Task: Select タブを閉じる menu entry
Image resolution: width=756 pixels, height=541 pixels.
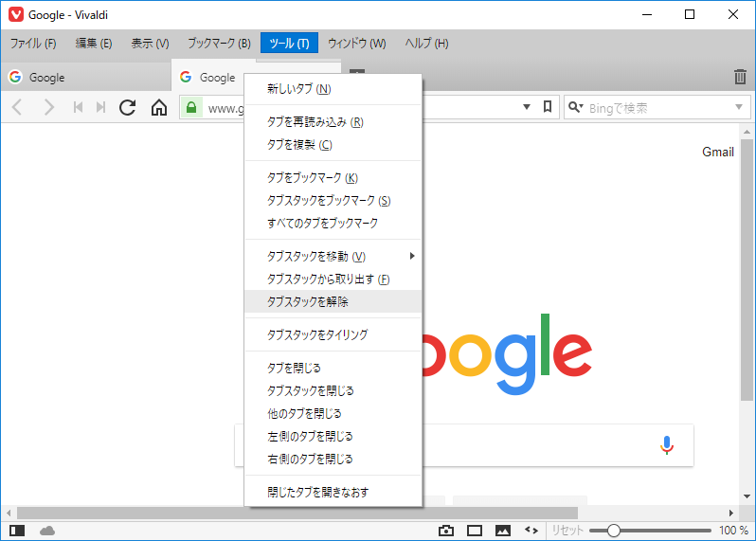Action: click(333, 368)
